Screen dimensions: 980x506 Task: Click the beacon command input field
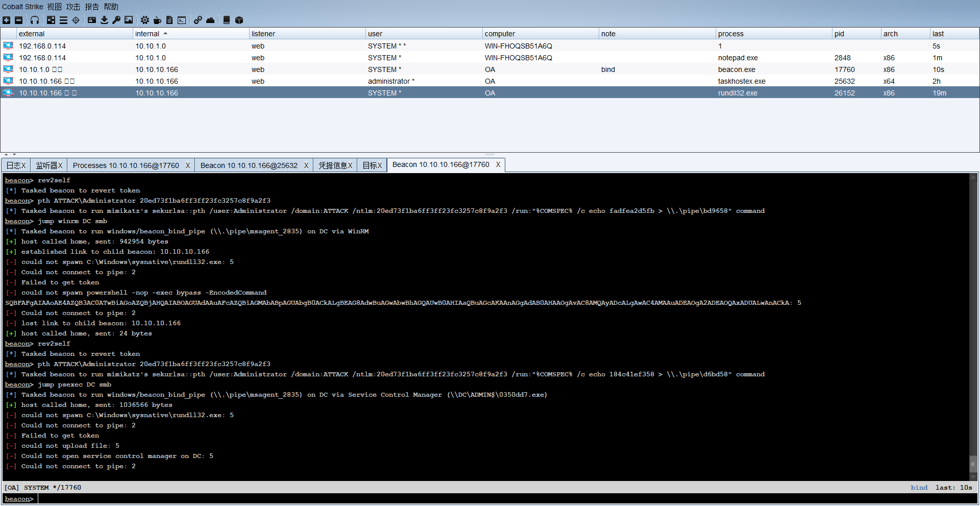[x=507, y=499]
